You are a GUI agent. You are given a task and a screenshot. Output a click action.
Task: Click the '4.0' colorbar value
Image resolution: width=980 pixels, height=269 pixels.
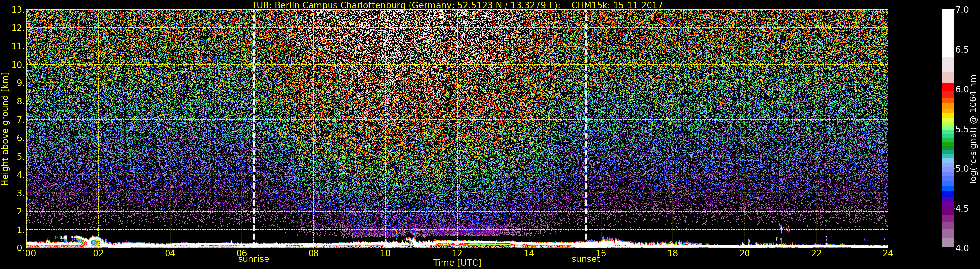[962, 248]
